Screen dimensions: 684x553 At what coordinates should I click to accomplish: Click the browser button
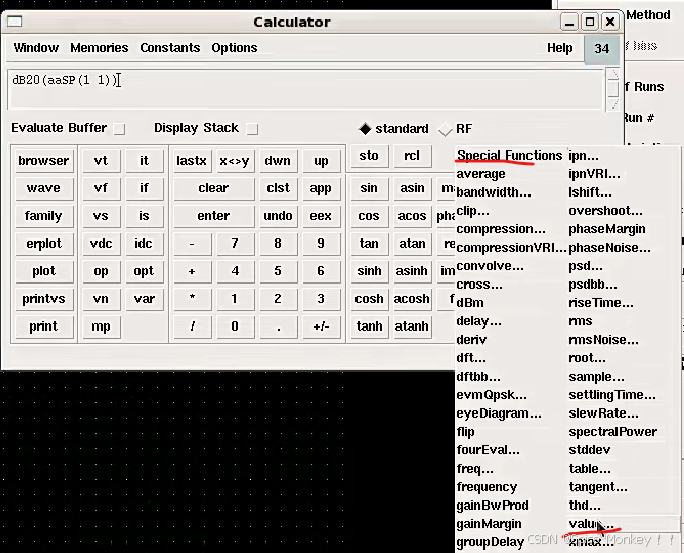44,161
